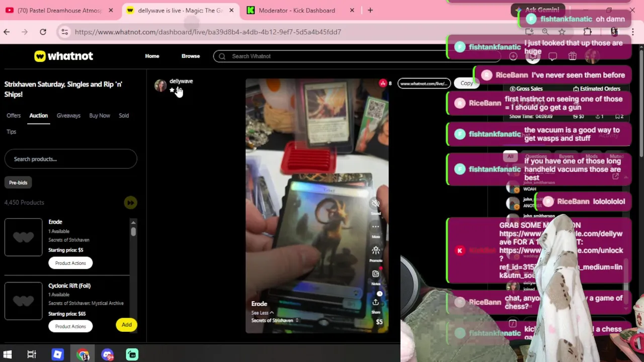
Task: Go to Browse in Whatnot navigation
Action: tap(191, 56)
